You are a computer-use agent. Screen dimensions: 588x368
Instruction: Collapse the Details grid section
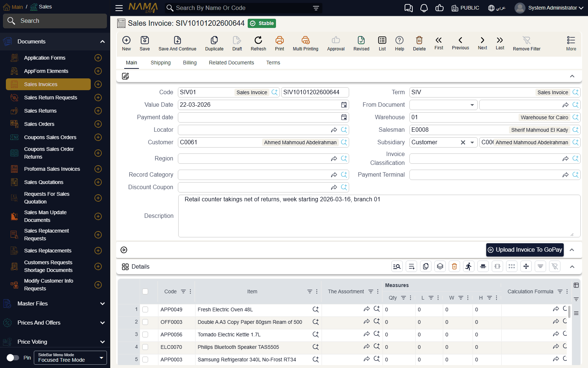coord(572,267)
